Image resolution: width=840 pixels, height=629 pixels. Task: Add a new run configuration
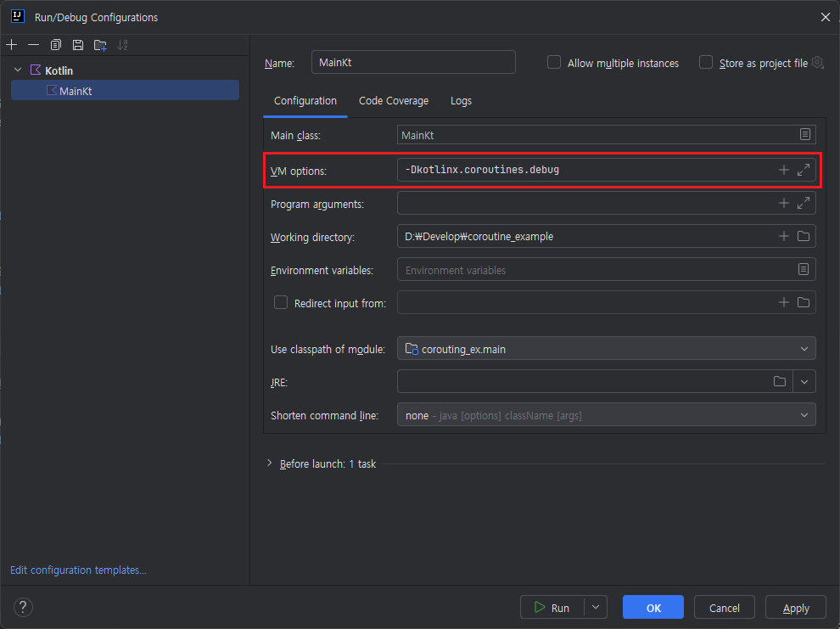(11, 44)
